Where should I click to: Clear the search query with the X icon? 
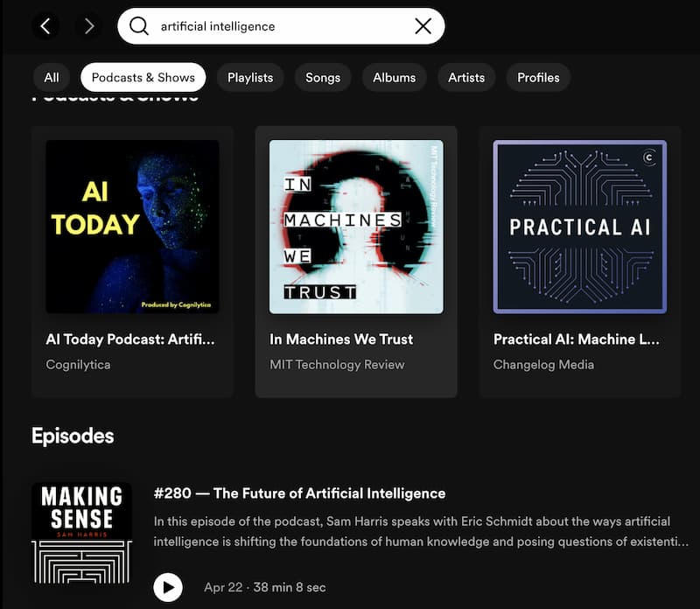[423, 25]
